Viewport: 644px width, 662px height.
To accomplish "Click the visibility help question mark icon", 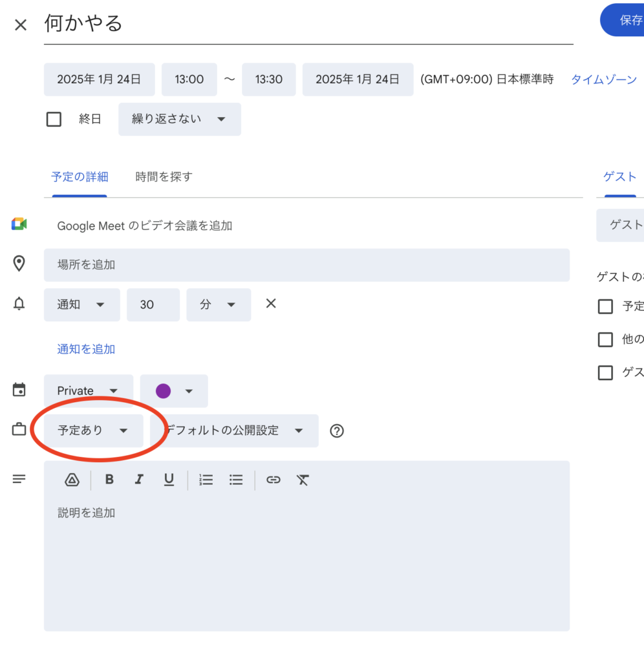I will click(336, 431).
